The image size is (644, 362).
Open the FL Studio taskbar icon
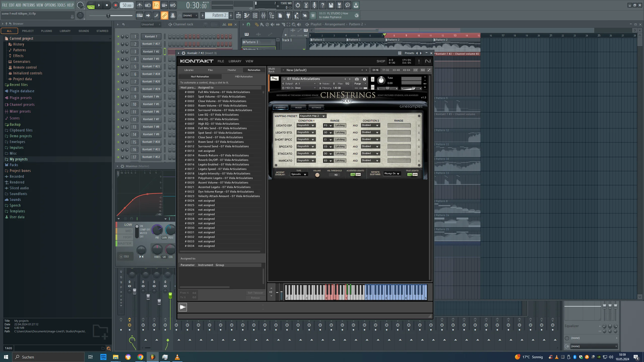[152, 357]
